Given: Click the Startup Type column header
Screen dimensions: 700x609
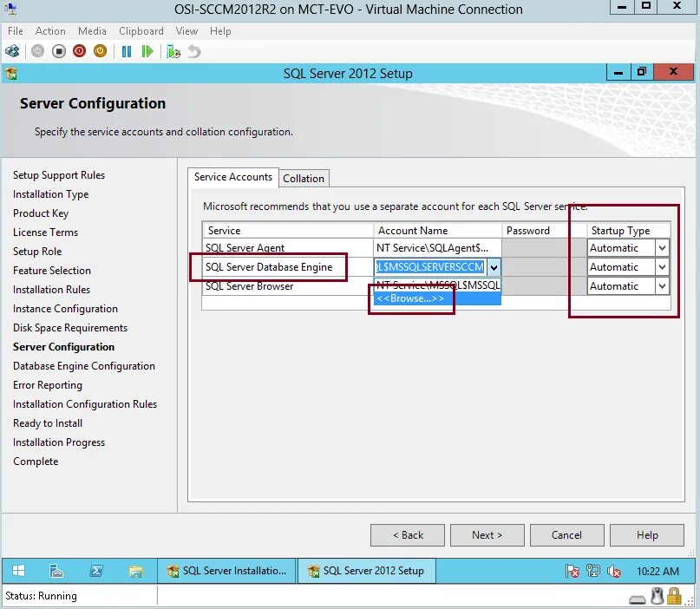Looking at the screenshot, I should tap(629, 231).
